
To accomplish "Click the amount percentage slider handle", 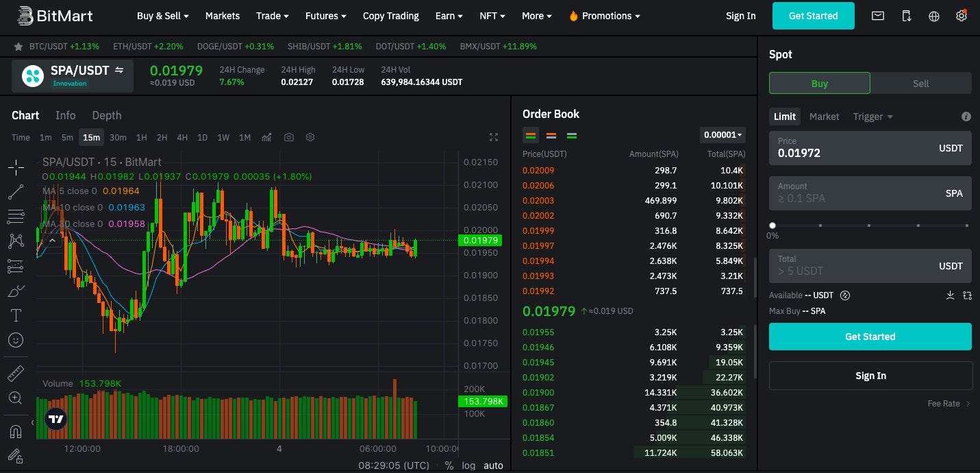I will [x=772, y=225].
